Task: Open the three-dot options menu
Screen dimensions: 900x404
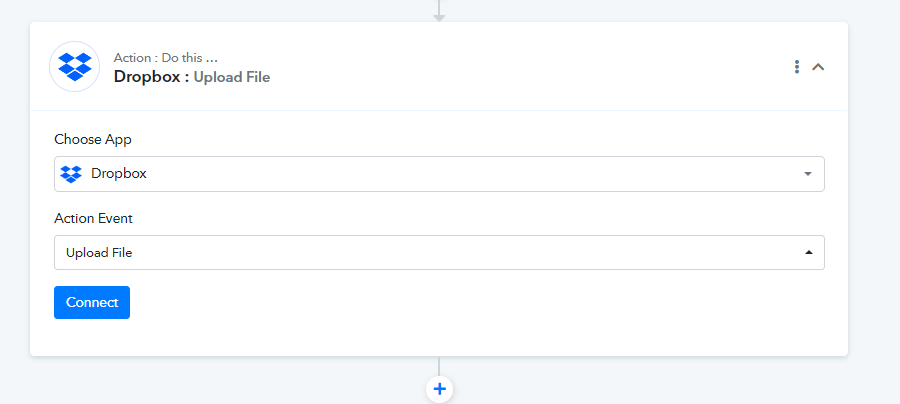Action: 797,67
